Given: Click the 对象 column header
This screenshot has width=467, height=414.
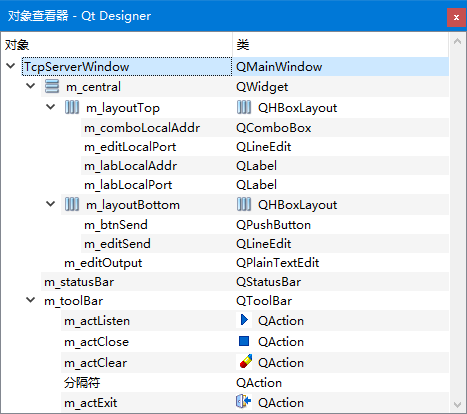Looking at the screenshot, I should [x=117, y=45].
